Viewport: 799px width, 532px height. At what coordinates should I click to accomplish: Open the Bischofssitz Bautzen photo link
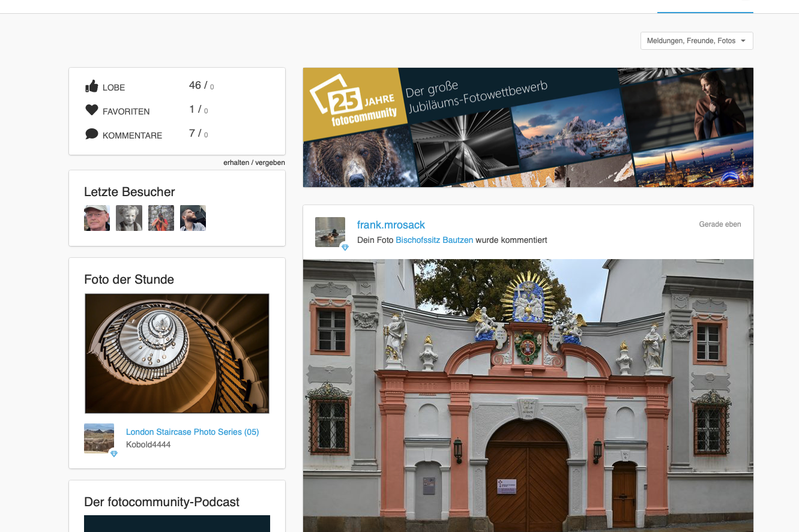pos(434,240)
